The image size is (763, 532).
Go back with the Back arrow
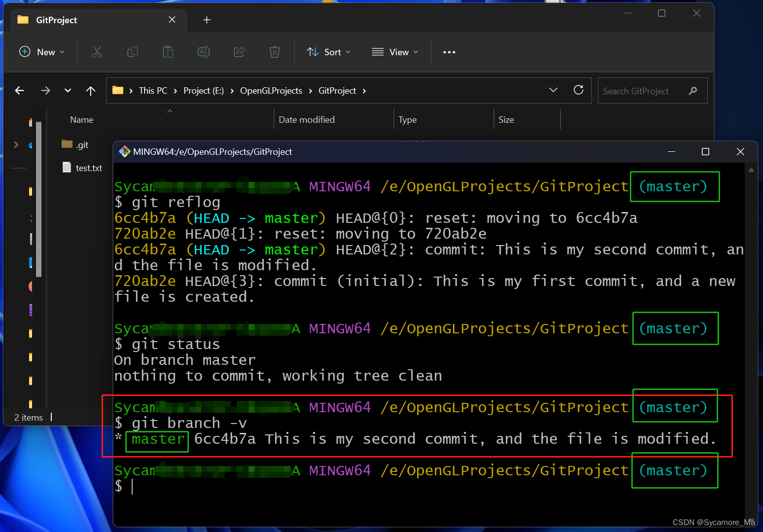20,91
